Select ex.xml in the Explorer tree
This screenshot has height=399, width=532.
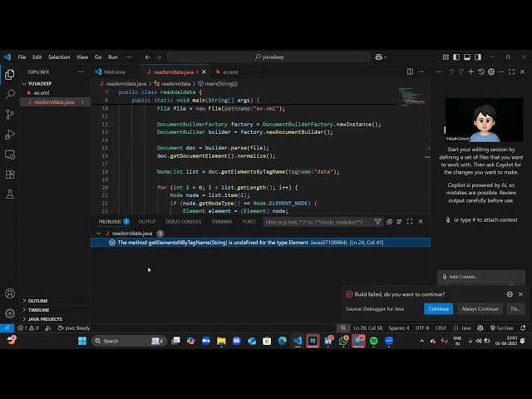55,92
